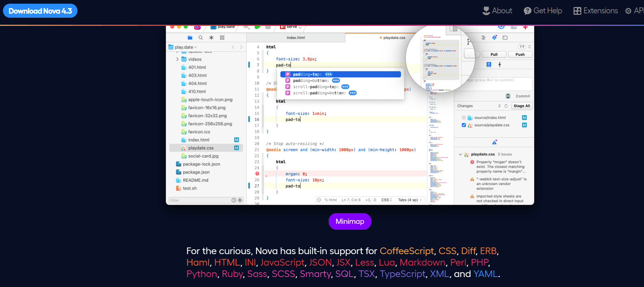Image resolution: width=644 pixels, height=287 pixels.
Task: Click the Push button
Action: pyautogui.click(x=520, y=54)
